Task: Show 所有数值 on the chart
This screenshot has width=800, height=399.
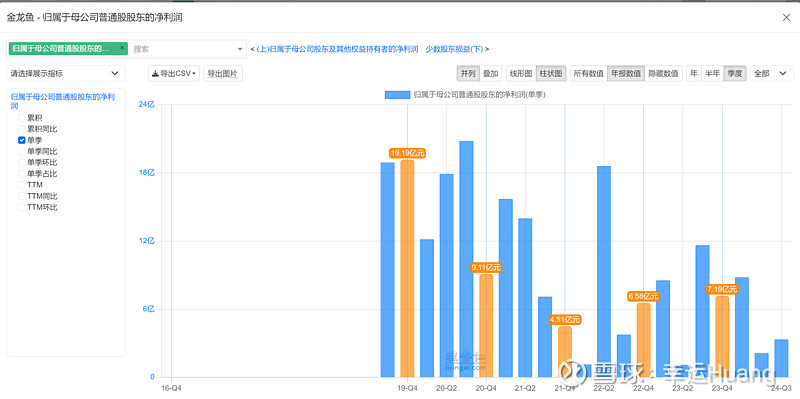Action: 588,73
